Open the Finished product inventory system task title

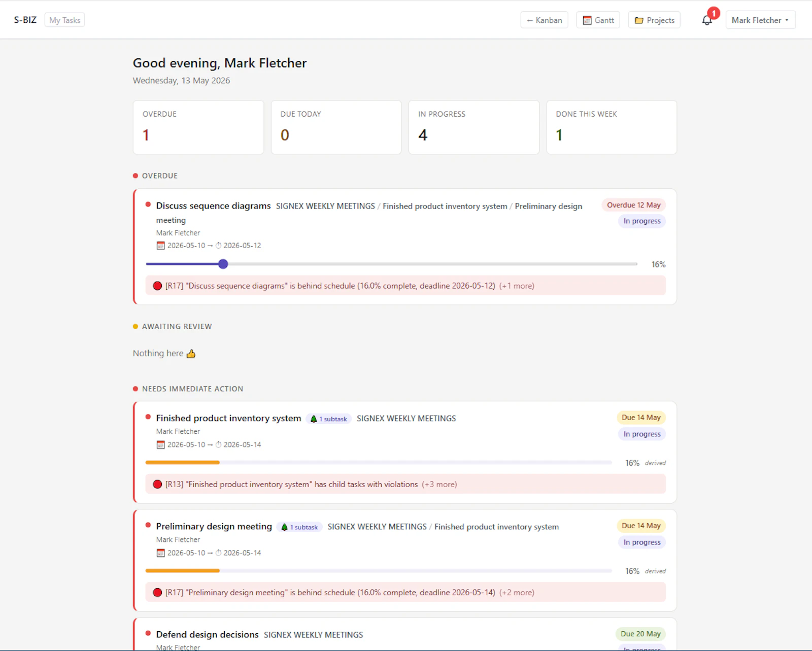point(228,418)
